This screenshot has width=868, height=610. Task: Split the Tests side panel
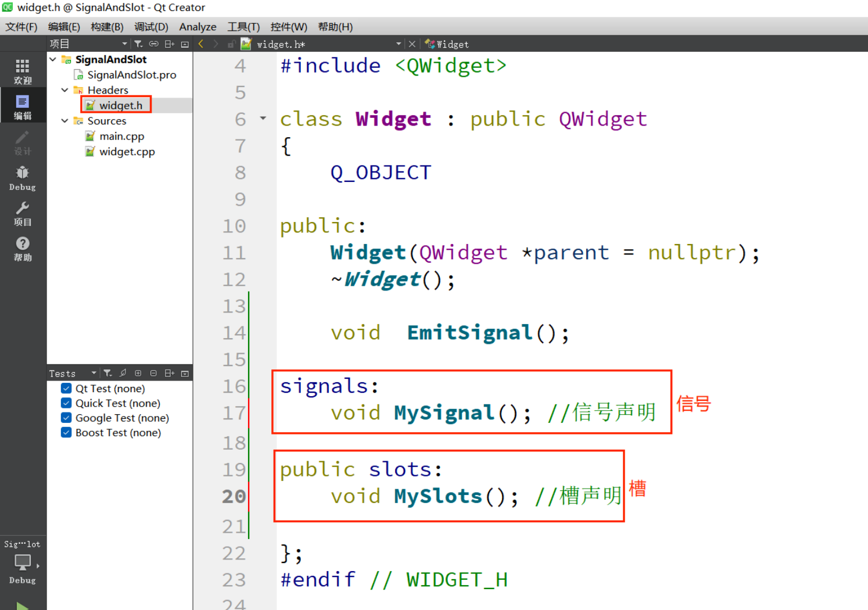click(x=170, y=374)
